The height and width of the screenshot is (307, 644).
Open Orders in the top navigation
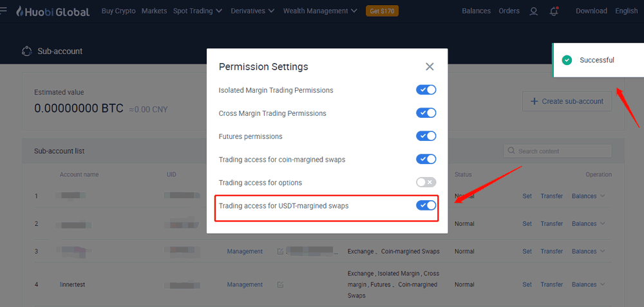(509, 11)
